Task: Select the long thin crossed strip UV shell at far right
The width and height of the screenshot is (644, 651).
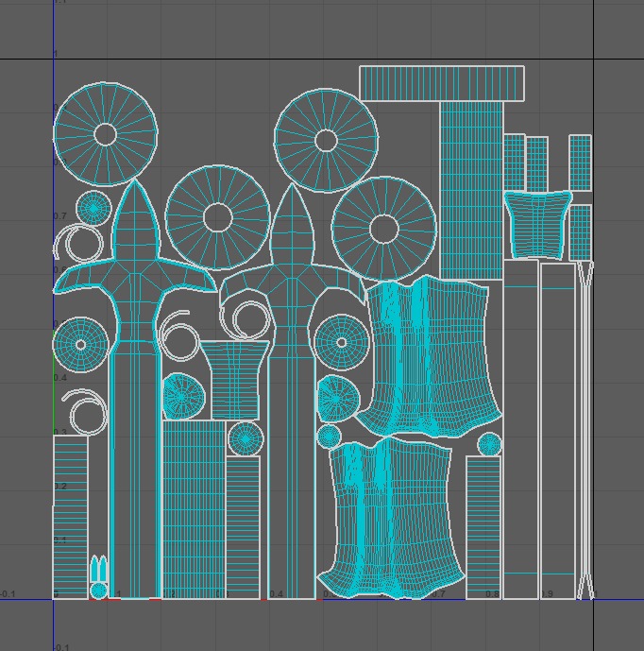Action: [585, 430]
